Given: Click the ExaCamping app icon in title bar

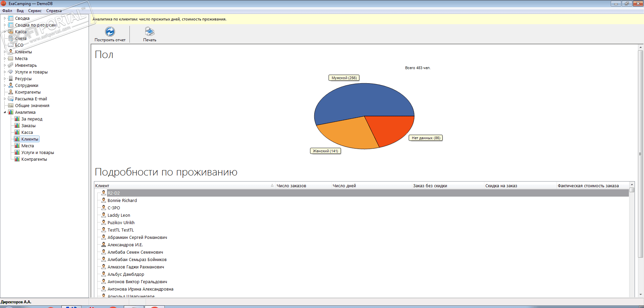Looking at the screenshot, I should (x=4, y=3).
